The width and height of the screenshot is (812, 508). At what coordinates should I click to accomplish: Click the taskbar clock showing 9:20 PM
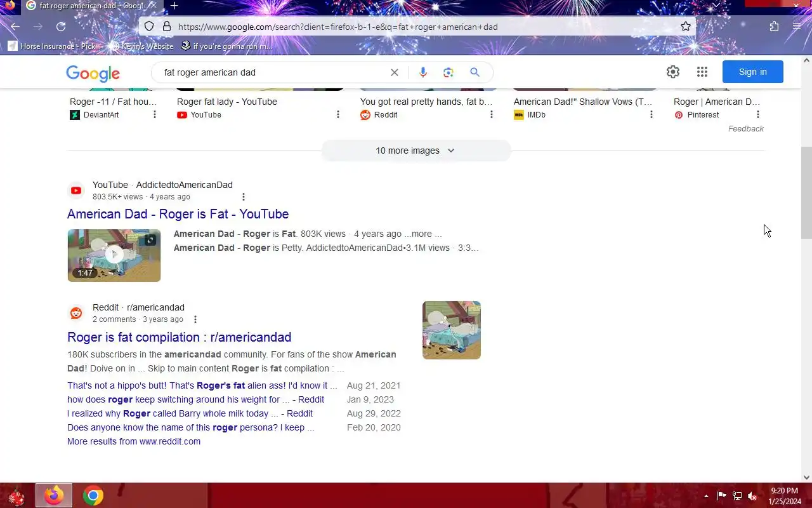(x=784, y=496)
